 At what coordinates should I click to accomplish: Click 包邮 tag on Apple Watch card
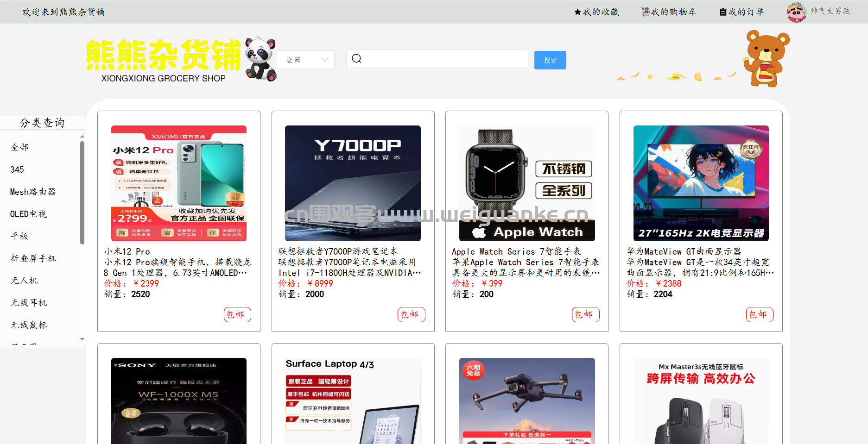pos(586,314)
